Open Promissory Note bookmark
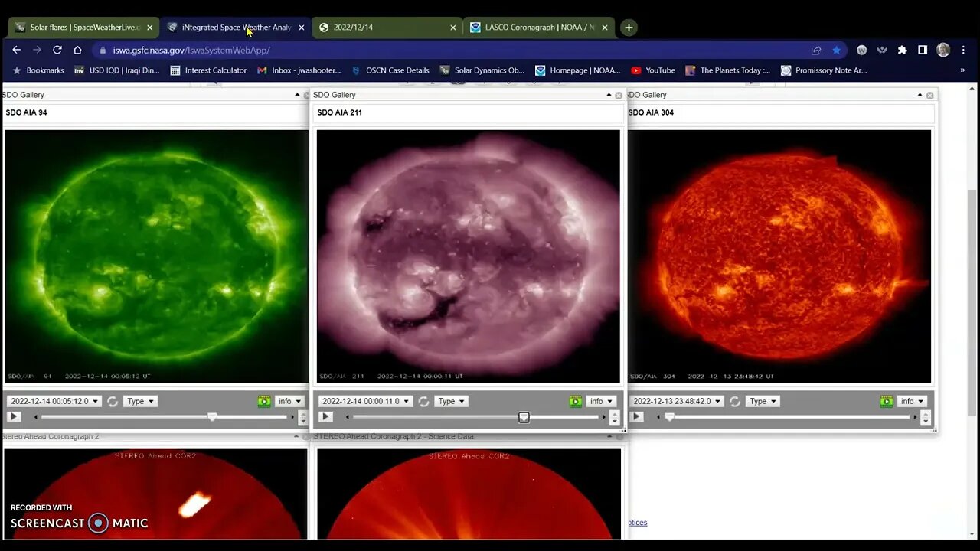Image resolution: width=980 pixels, height=551 pixels. coord(823,70)
